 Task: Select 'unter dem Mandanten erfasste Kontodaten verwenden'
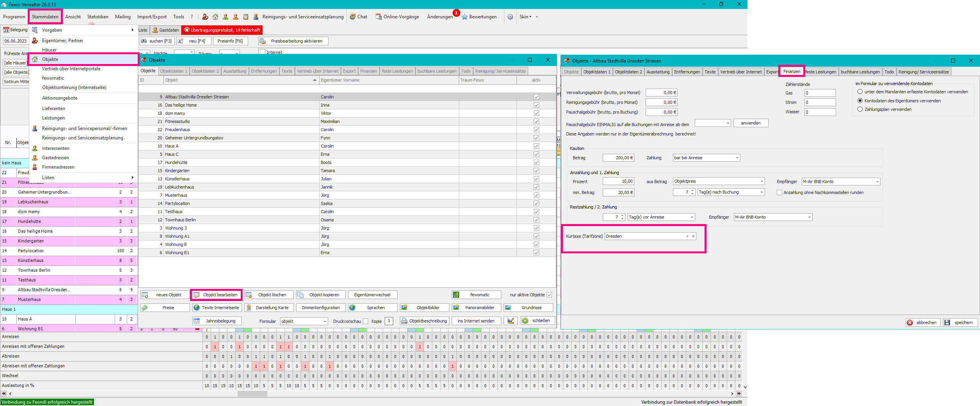(x=860, y=92)
